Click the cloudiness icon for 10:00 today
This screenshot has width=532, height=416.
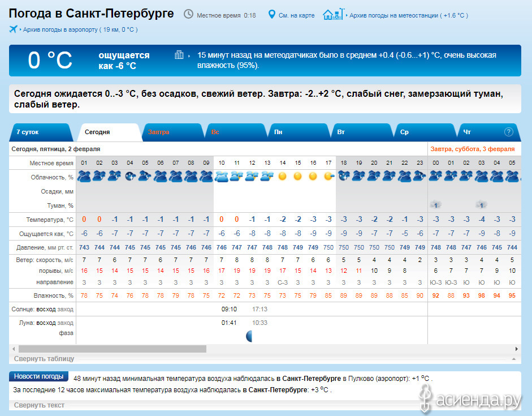222,177
